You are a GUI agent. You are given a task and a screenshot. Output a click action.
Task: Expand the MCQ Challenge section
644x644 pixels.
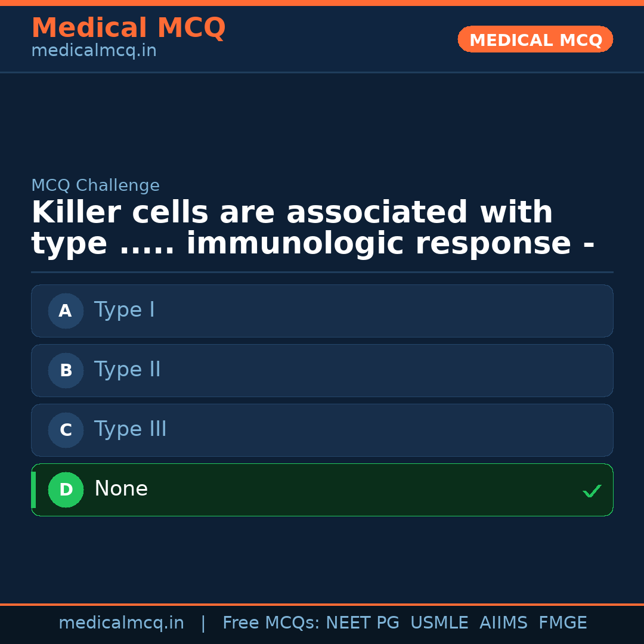[x=95, y=185]
